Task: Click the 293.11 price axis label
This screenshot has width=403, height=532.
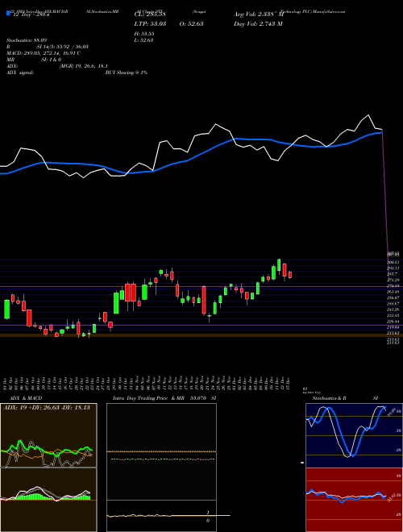Action: pyautogui.click(x=393, y=268)
